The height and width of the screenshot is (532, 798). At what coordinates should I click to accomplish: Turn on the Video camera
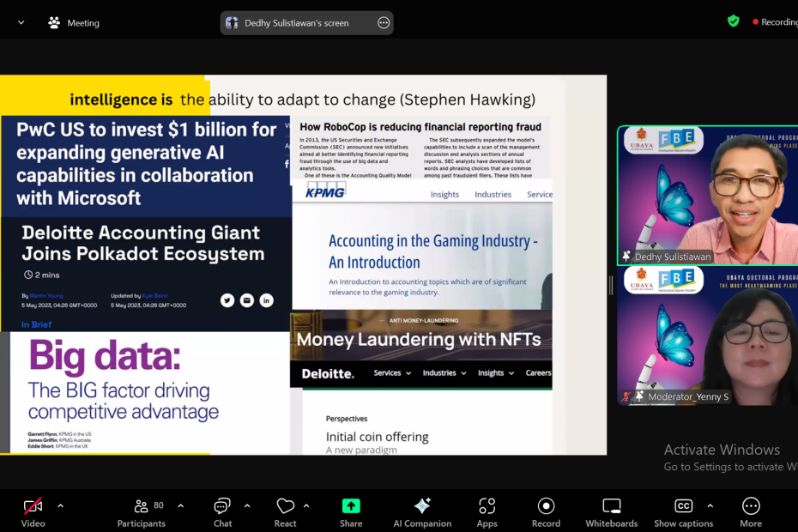point(33,512)
